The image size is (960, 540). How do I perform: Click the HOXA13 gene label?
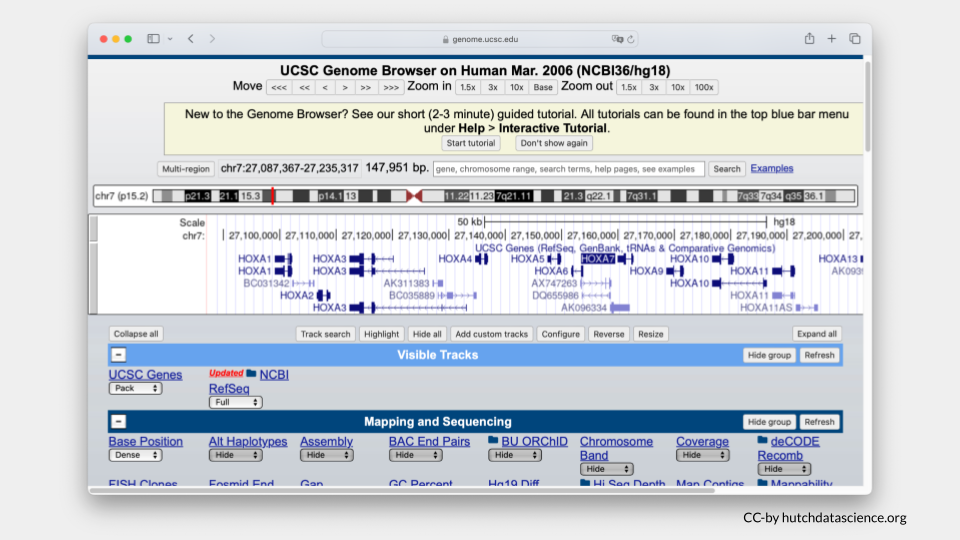[838, 259]
